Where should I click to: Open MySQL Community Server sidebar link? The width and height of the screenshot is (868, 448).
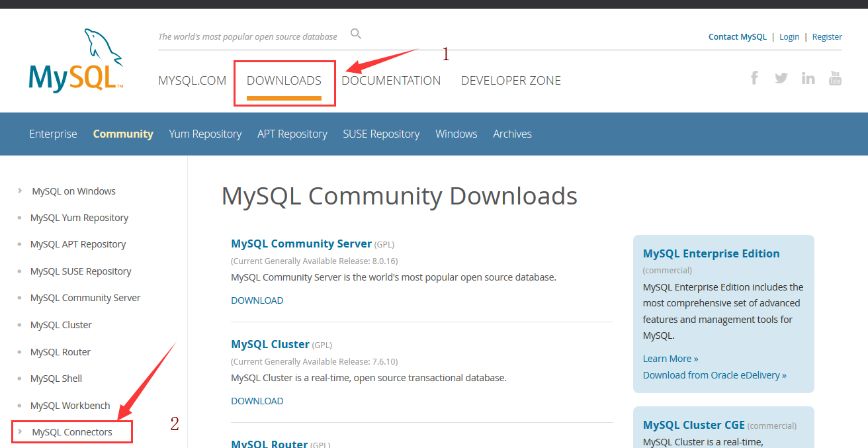coord(85,298)
